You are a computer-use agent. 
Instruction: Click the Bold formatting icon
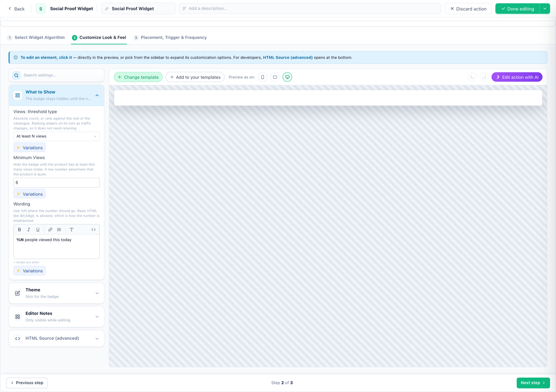[x=19, y=230]
